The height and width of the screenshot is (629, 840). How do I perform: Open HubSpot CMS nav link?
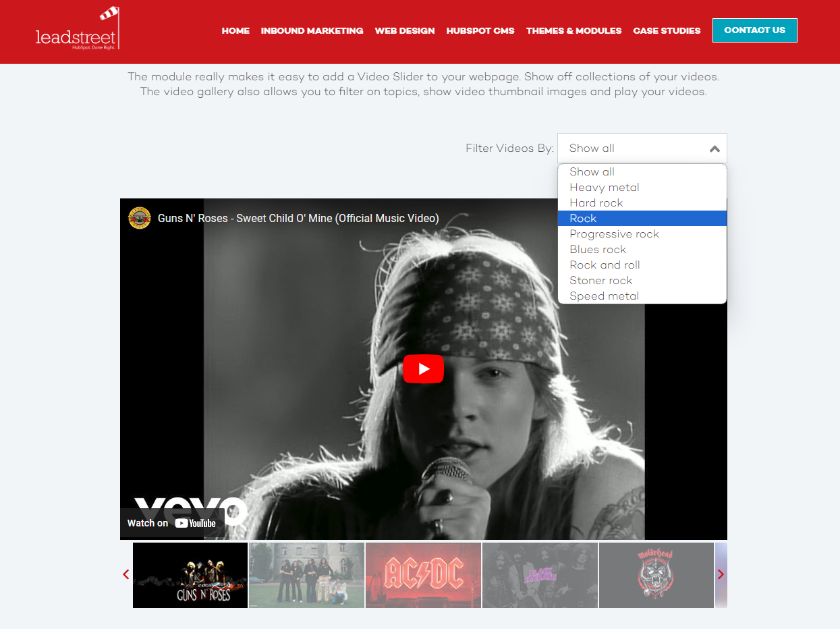coord(480,30)
